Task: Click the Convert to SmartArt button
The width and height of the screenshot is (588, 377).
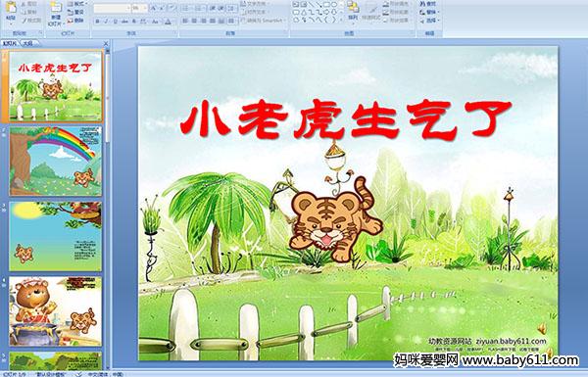Action: coord(263,21)
